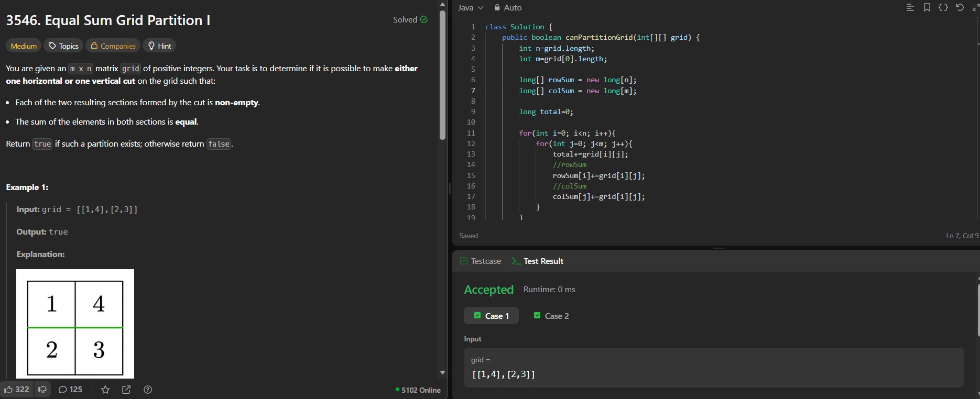Image resolution: width=980 pixels, height=399 pixels.
Task: Click the curly braces snippet icon
Action: point(943,7)
